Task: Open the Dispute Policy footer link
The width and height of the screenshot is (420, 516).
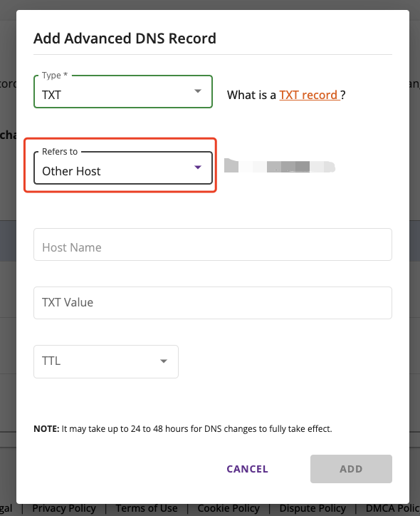Action: click(x=313, y=508)
